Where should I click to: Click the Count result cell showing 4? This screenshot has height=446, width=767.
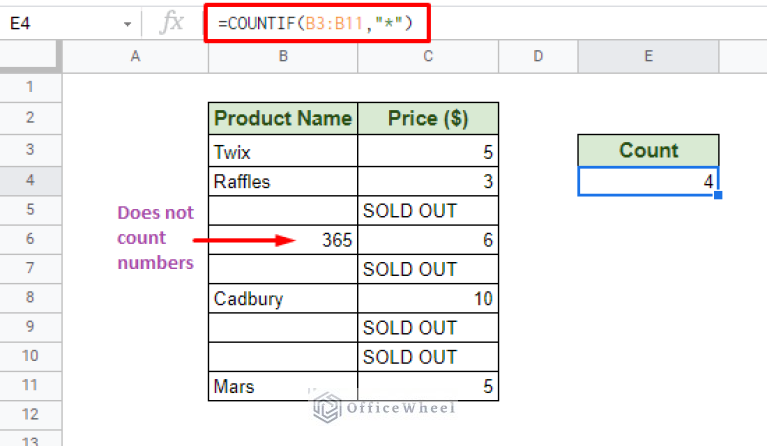(x=648, y=181)
